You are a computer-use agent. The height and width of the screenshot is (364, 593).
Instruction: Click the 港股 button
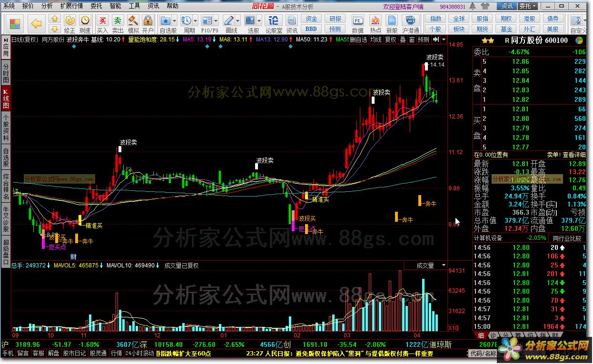529,19
